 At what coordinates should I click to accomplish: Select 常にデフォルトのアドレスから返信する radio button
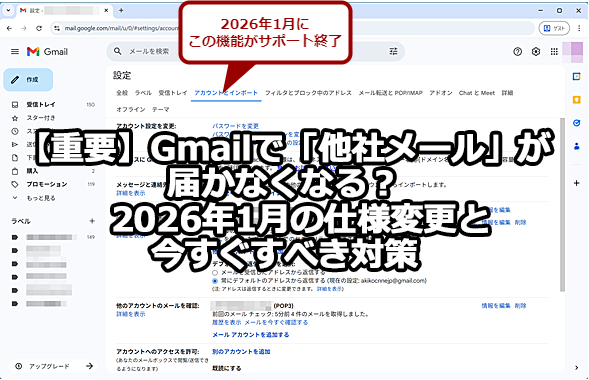215,281
